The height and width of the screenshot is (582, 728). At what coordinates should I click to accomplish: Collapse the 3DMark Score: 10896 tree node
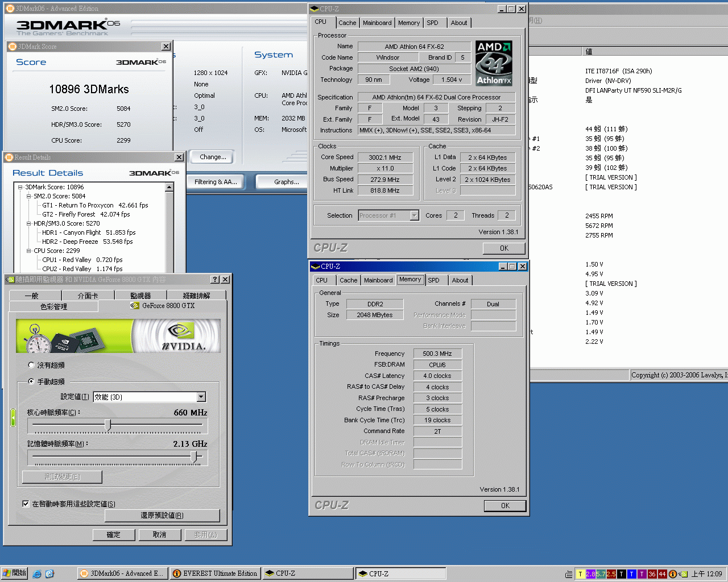[20, 187]
